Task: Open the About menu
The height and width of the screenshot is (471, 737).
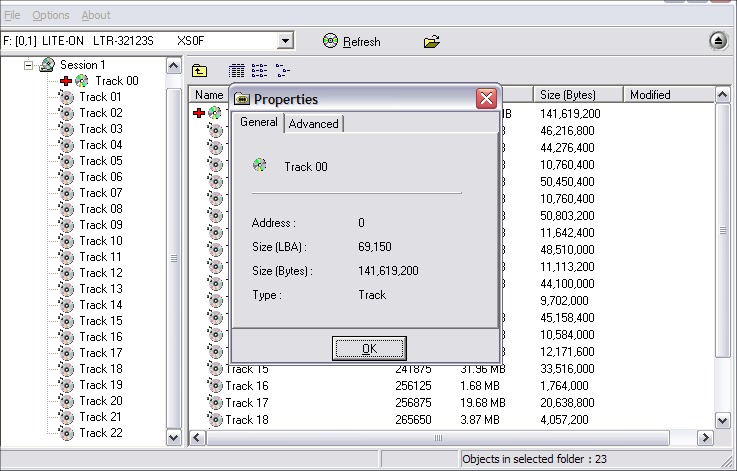Action: [x=96, y=15]
